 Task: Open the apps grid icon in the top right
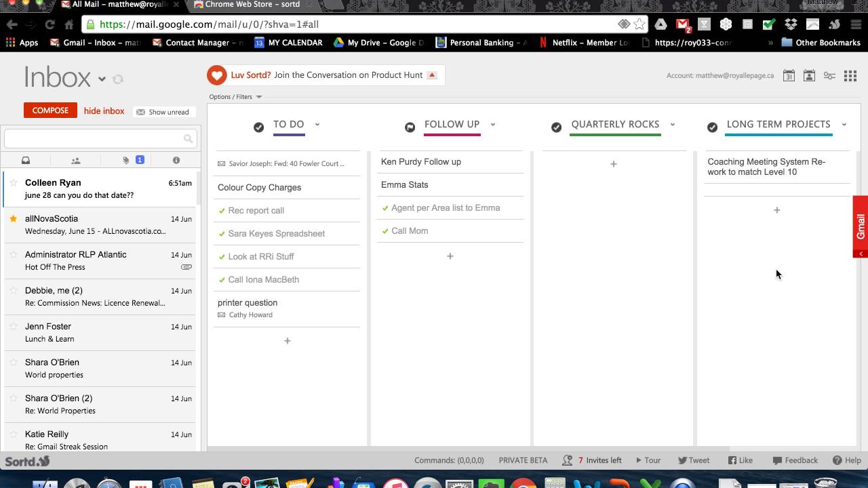[850, 75]
